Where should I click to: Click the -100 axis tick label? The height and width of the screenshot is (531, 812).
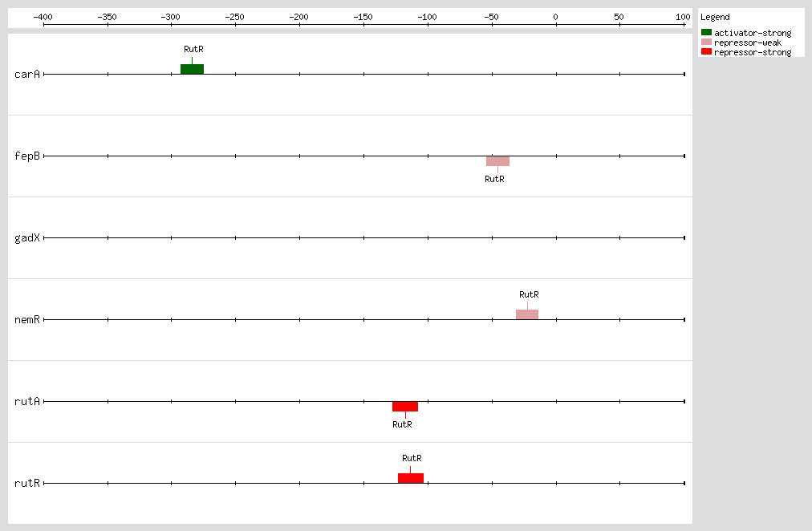[427, 17]
